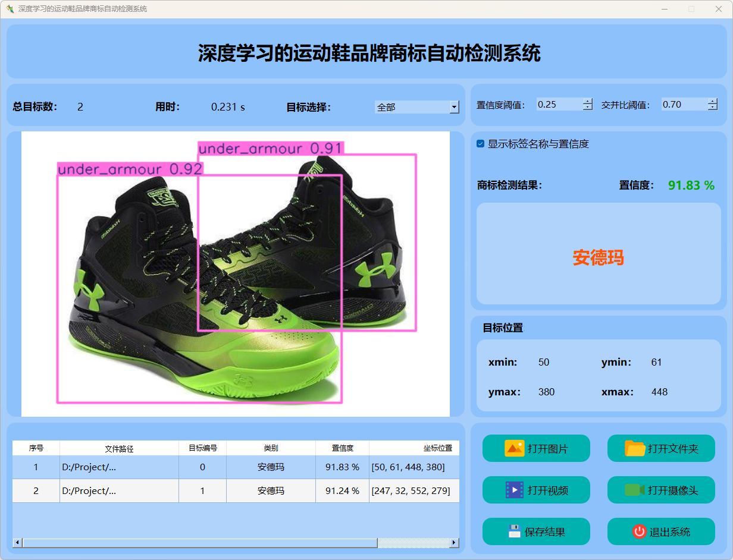Click the table scrollbar left arrow
This screenshot has height=560, width=733.
pos(17,543)
